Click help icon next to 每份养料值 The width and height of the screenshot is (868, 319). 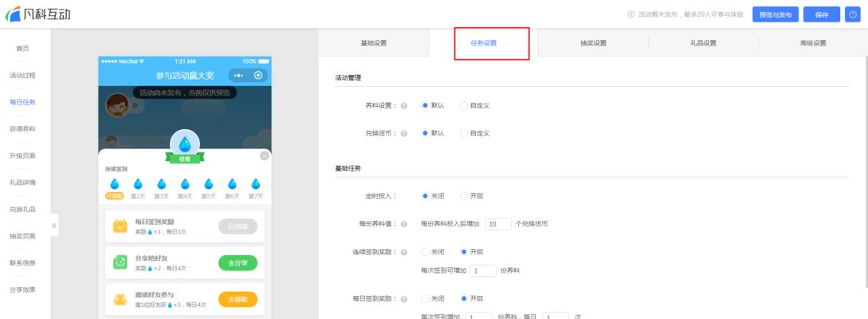pyautogui.click(x=403, y=224)
